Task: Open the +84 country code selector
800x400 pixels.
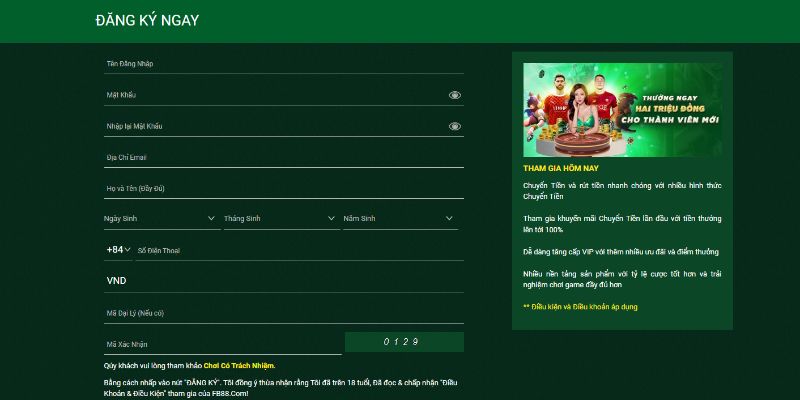Action: coord(118,250)
